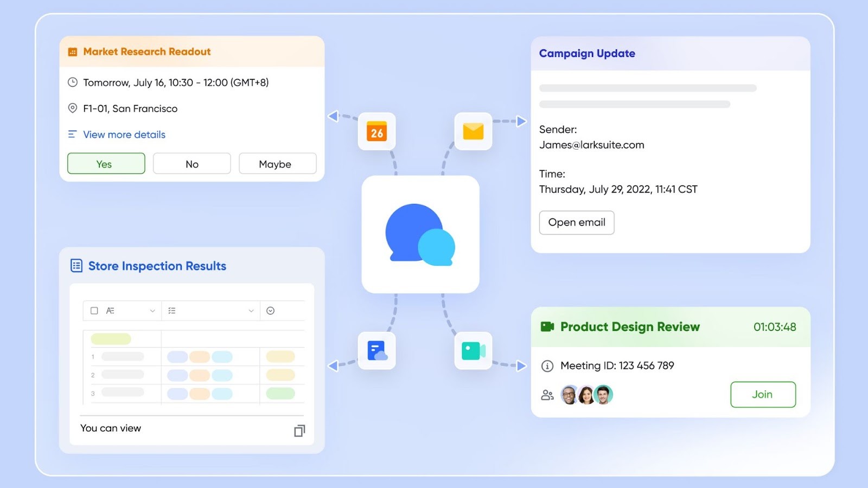Click the video icon beside Product Design Review

coord(546,327)
